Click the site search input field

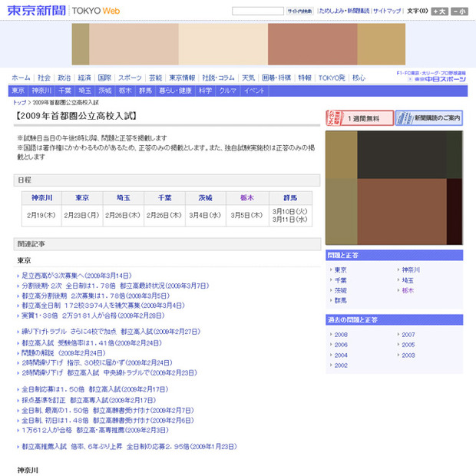pos(258,12)
